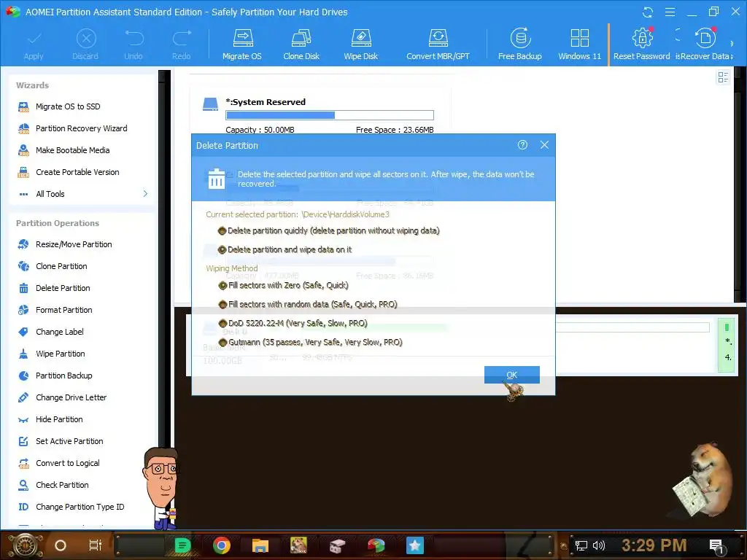The width and height of the screenshot is (747, 560).
Task: Choose Fill sectors with Zero method
Action: 222,286
